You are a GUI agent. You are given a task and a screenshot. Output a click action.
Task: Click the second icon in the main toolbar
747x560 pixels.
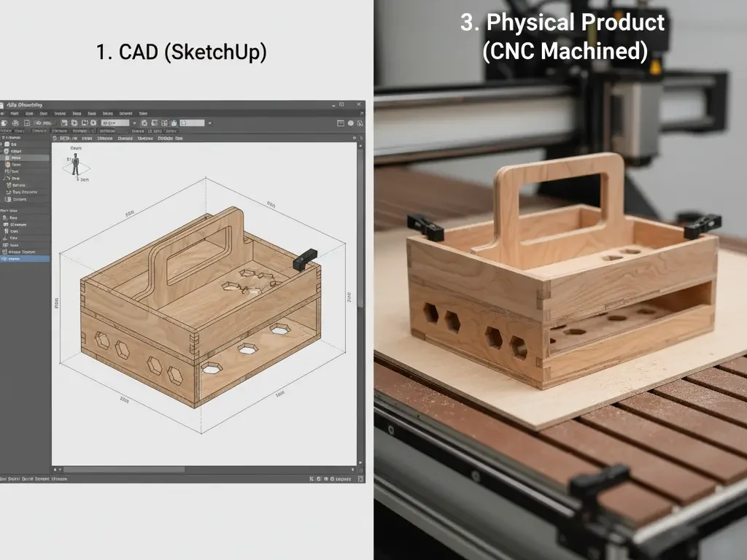[x=15, y=123]
